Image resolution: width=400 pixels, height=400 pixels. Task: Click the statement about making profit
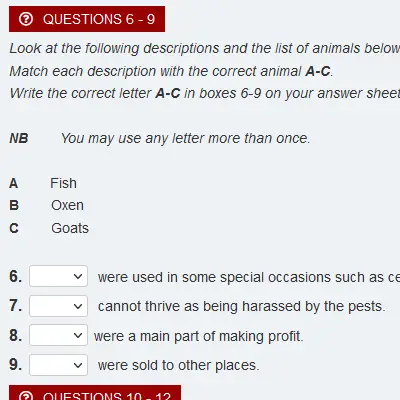pyautogui.click(x=199, y=336)
